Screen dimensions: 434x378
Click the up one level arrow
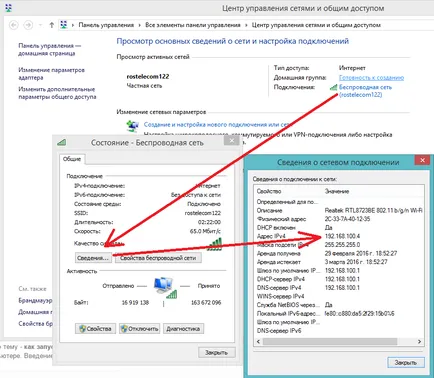pyautogui.click(x=52, y=25)
